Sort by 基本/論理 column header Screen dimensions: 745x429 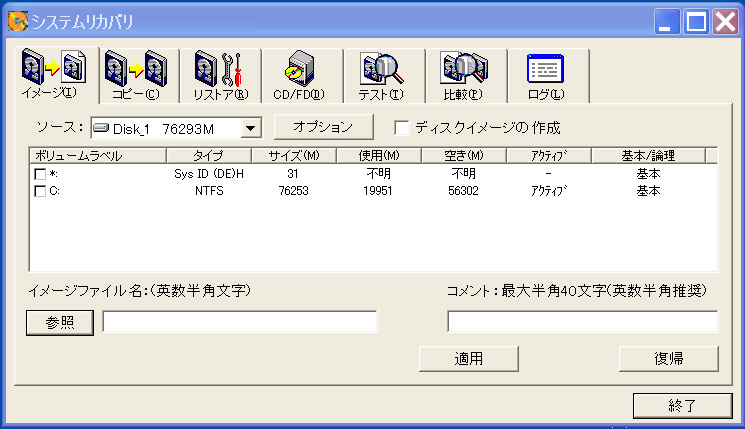649,155
